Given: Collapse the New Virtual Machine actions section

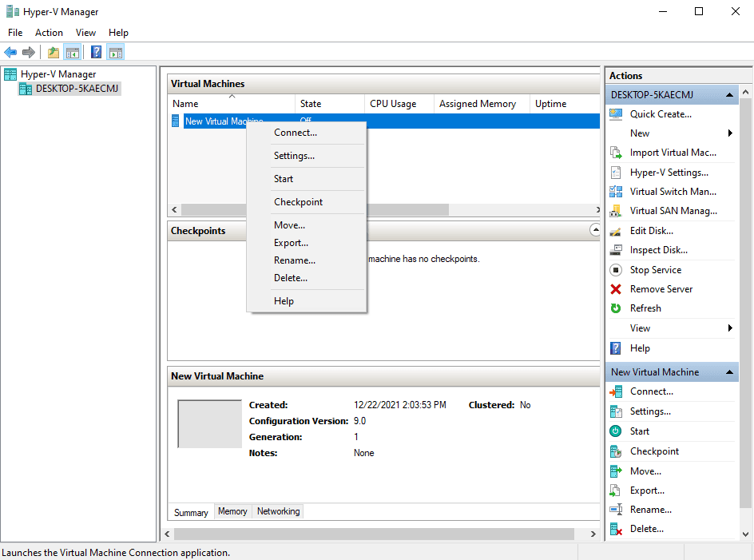Looking at the screenshot, I should point(729,372).
